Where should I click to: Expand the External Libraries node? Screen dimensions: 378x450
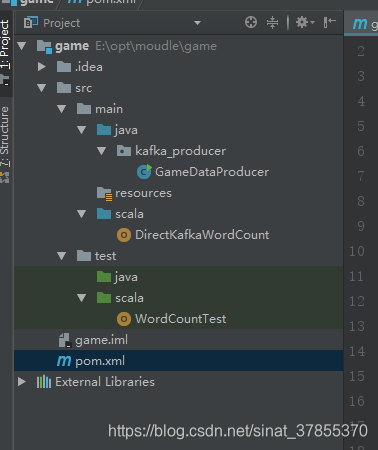[x=22, y=382]
